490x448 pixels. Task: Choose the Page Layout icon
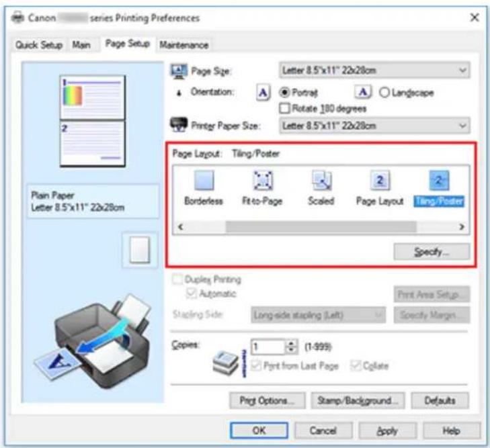[380, 180]
